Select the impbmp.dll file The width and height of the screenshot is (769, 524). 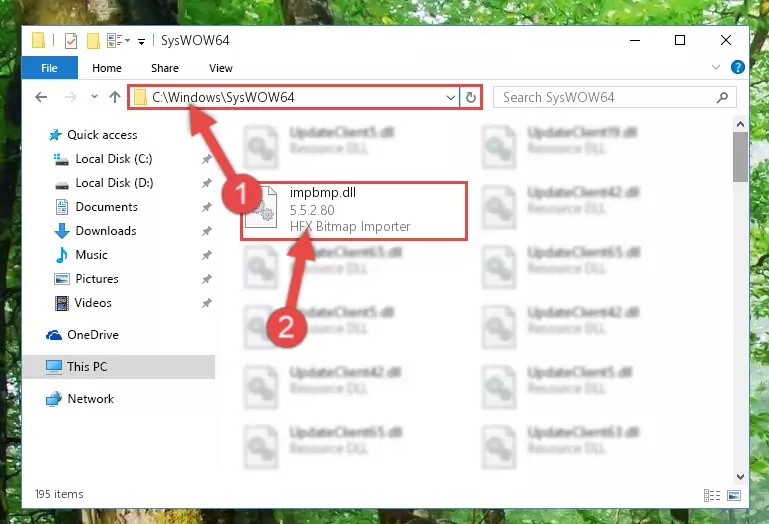coord(354,210)
